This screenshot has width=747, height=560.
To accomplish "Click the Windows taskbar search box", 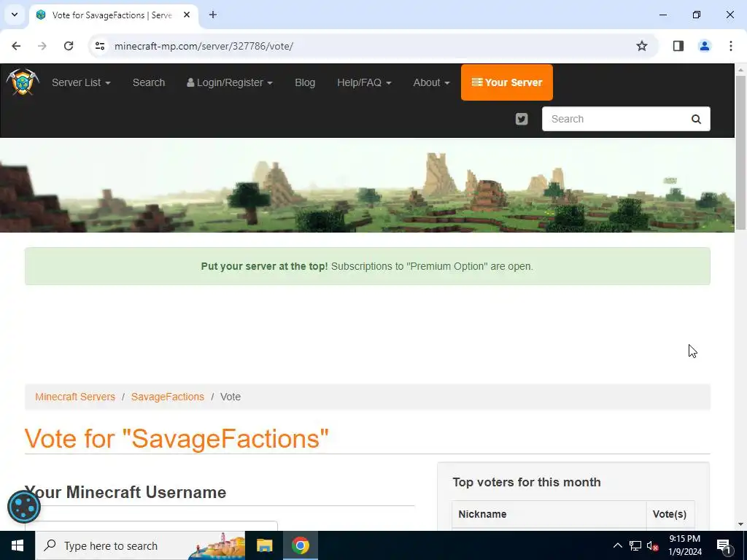I will tap(140, 545).
